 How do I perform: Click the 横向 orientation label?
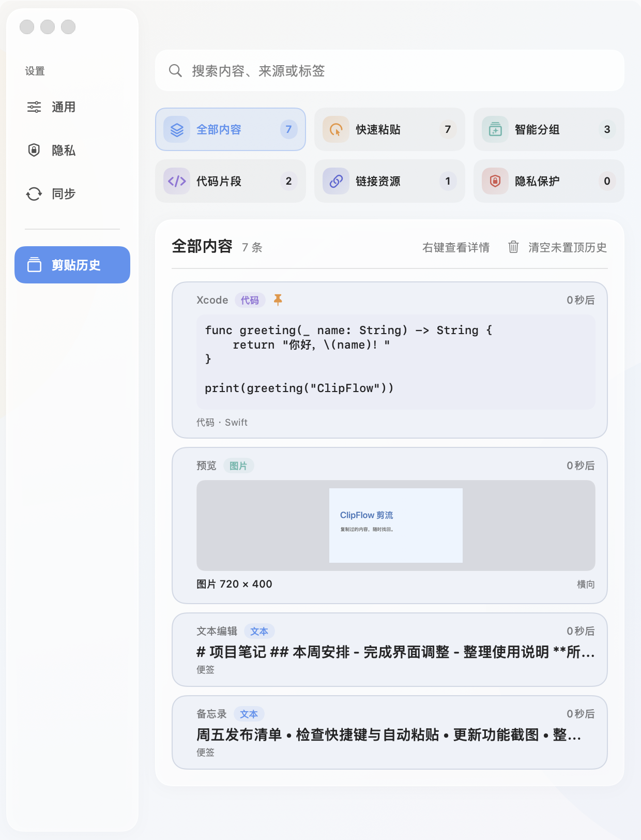coord(586,584)
